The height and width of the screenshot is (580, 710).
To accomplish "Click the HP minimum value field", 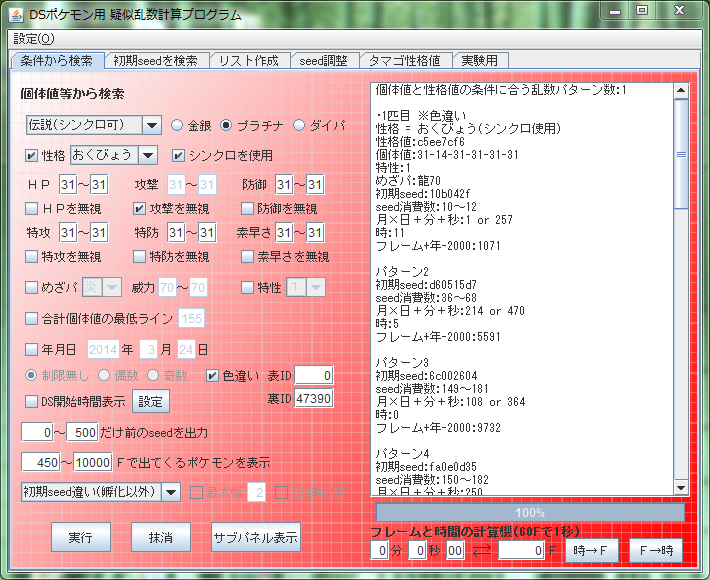I will 67,184.
